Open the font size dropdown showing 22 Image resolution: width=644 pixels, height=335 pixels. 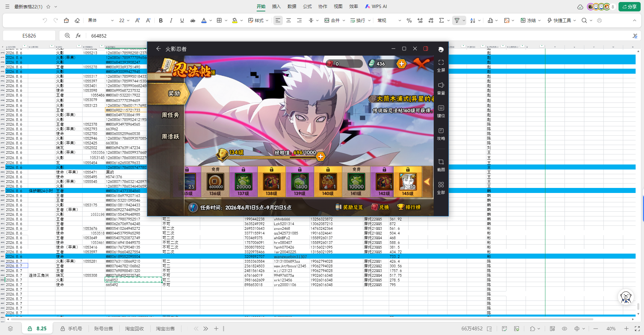coord(124,20)
